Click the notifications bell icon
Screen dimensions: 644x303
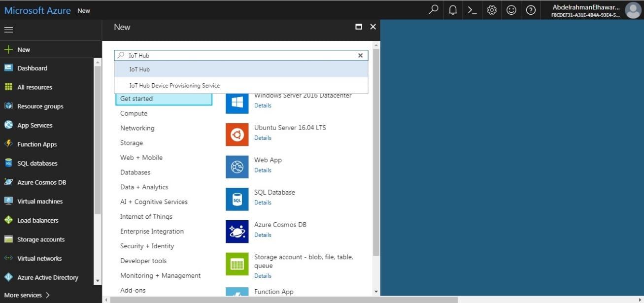click(453, 10)
